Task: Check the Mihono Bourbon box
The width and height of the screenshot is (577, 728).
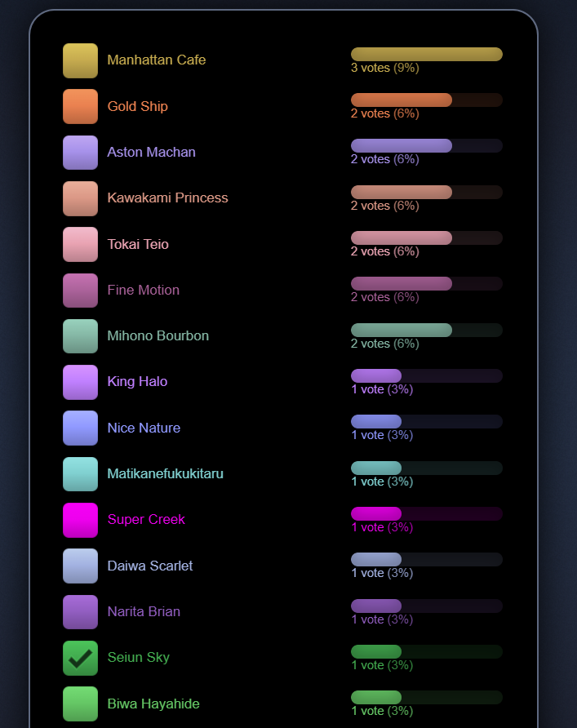Action: tap(80, 336)
